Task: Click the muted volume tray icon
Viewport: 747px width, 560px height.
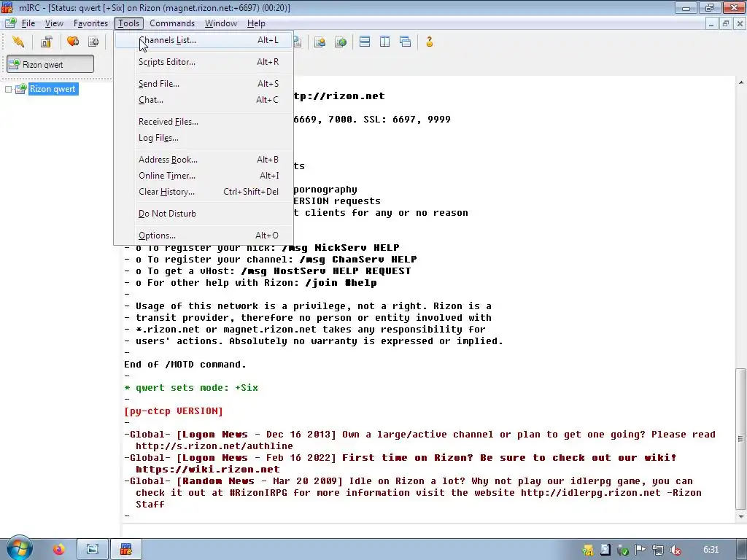Action: 675,550
